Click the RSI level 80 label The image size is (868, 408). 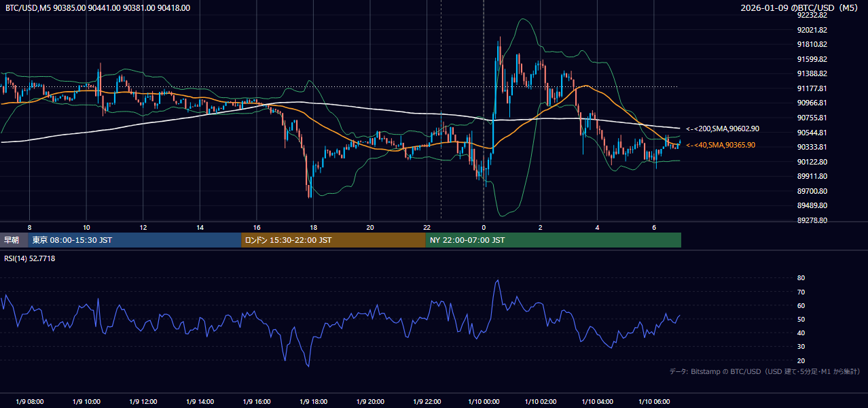[801, 278]
